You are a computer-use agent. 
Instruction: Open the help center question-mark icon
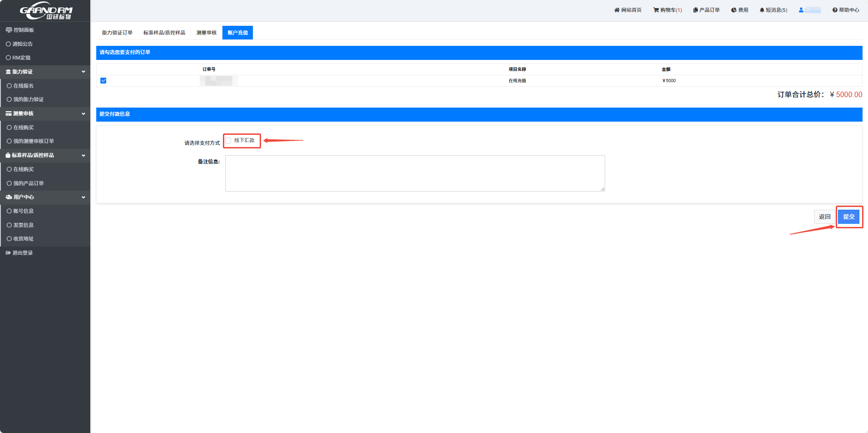(x=834, y=10)
